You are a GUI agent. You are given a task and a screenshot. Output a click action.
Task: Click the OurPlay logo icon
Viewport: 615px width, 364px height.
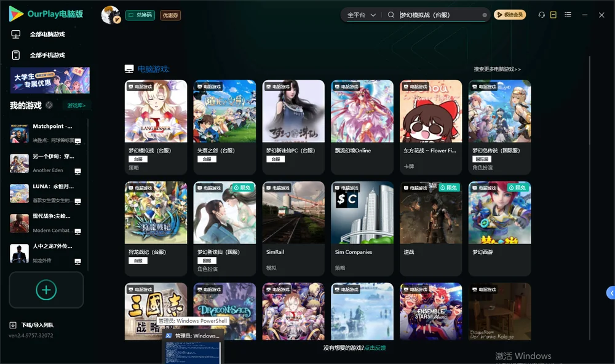(16, 14)
